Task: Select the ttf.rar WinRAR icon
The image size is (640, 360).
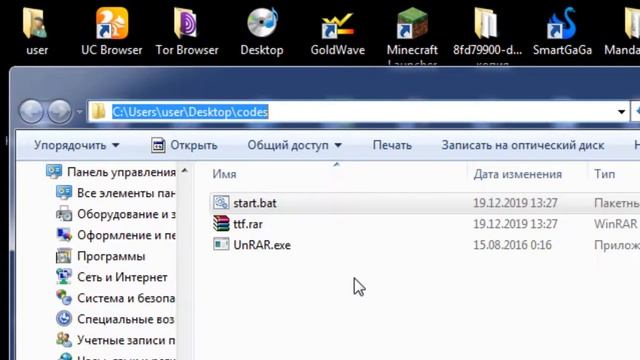Action: pyautogui.click(x=221, y=224)
